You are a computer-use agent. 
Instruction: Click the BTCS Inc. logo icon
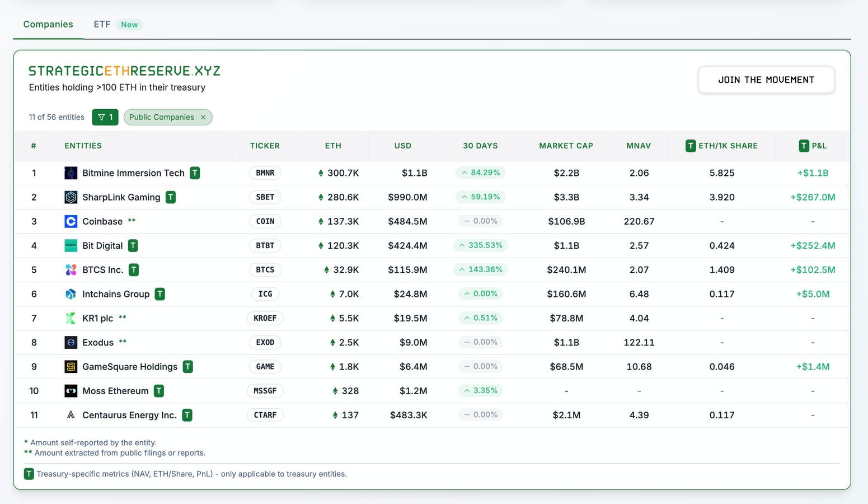click(71, 270)
